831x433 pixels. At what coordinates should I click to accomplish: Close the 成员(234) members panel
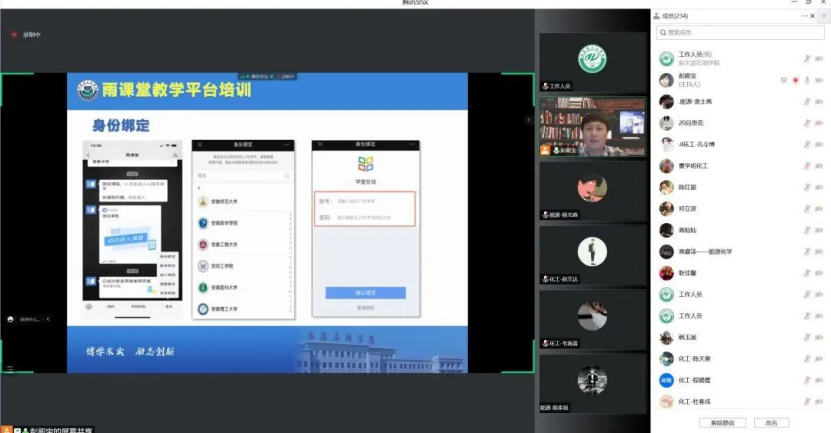click(x=812, y=16)
